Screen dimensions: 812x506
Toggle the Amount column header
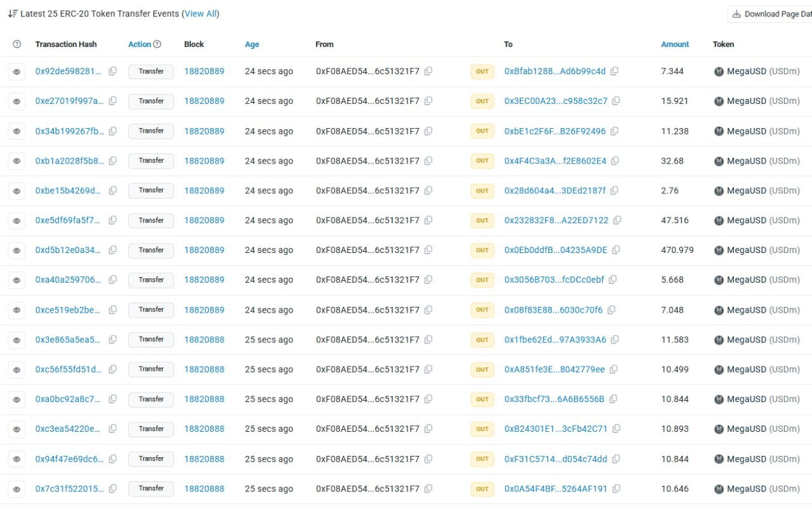point(675,44)
